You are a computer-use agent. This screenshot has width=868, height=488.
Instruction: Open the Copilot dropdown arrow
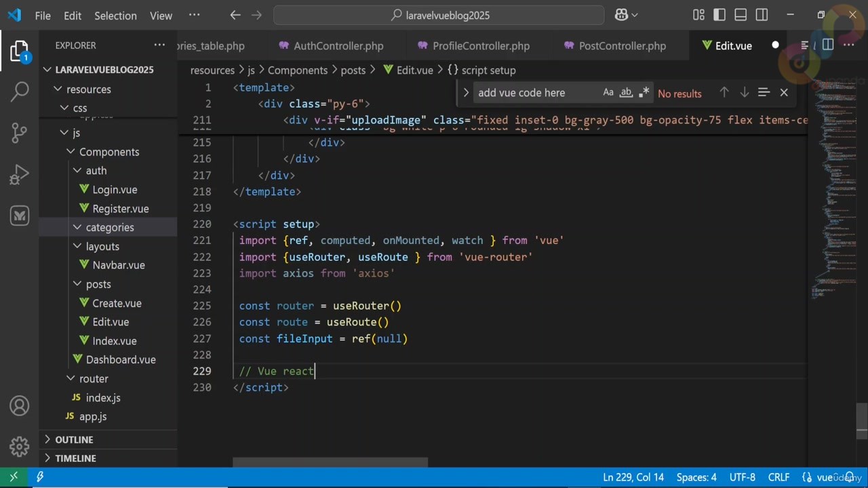[635, 15]
